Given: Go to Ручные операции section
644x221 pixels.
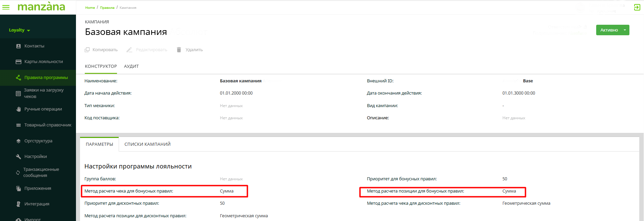Looking at the screenshot, I should pos(43,109).
